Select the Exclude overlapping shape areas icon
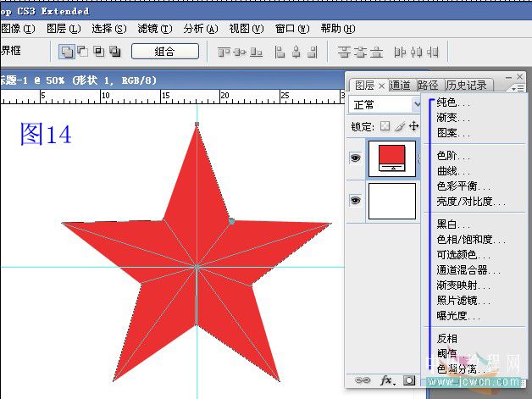 [115, 52]
